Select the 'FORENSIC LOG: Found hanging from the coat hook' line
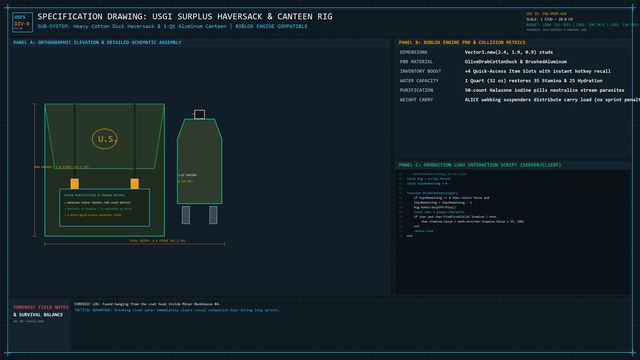The width and height of the screenshot is (640, 360). [147, 304]
